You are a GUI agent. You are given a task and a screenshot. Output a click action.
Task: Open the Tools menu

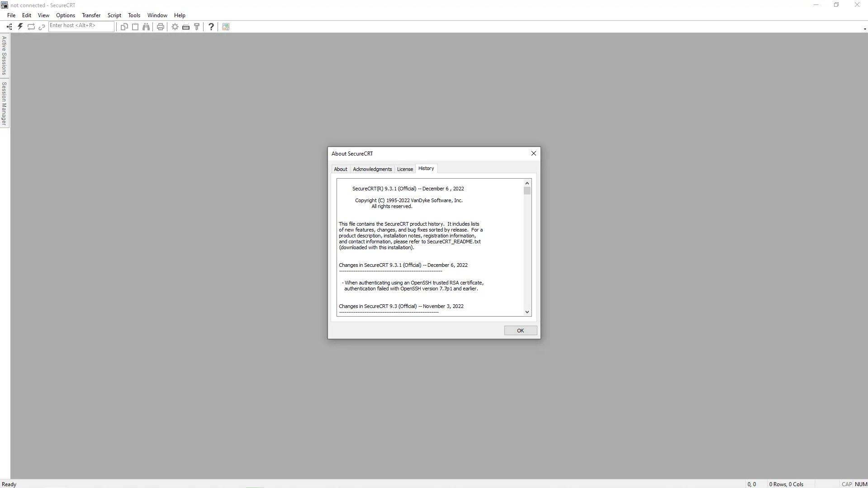tap(134, 15)
